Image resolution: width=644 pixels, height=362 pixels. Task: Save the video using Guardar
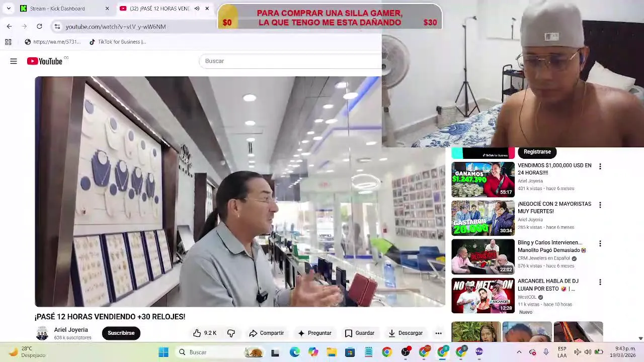click(x=360, y=333)
